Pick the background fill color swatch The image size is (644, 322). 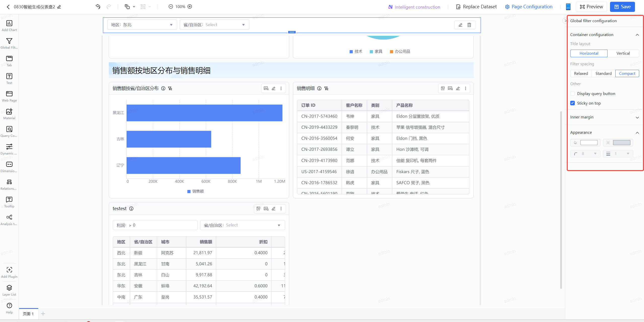click(589, 143)
